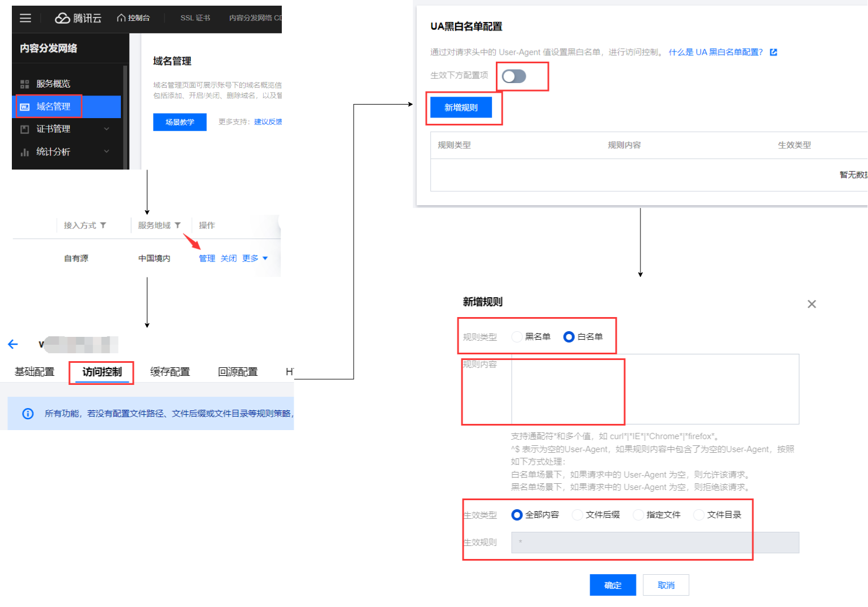
Task: Switch to the 缓存配置 tab
Action: pos(170,372)
